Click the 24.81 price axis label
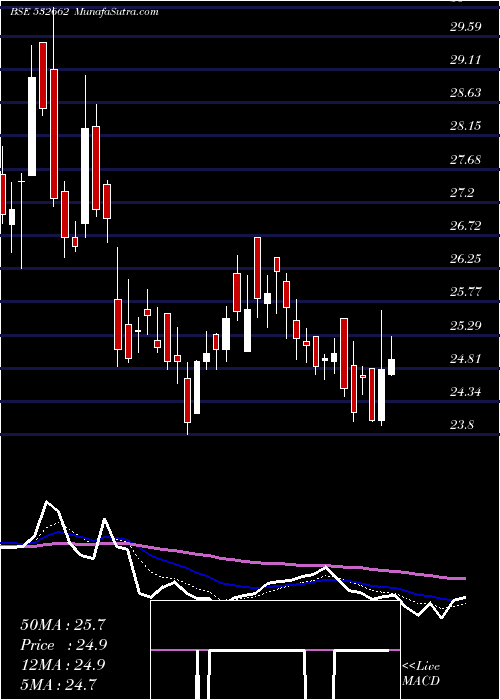The height and width of the screenshot is (700, 500). click(x=466, y=359)
